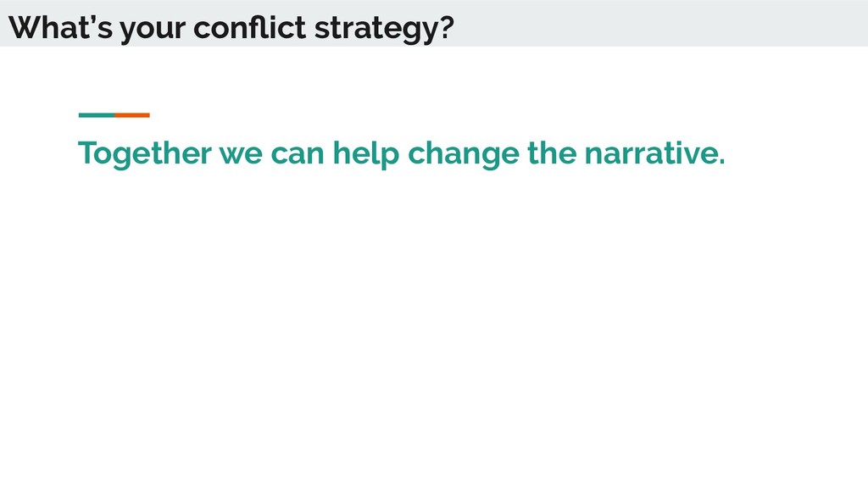Click the word "What's" in the title
The image size is (868, 488).
[60, 28]
